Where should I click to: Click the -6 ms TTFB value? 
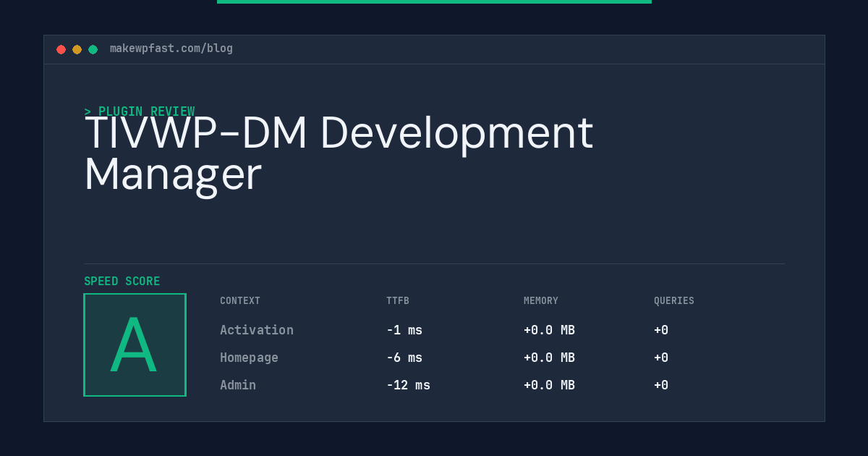click(404, 358)
